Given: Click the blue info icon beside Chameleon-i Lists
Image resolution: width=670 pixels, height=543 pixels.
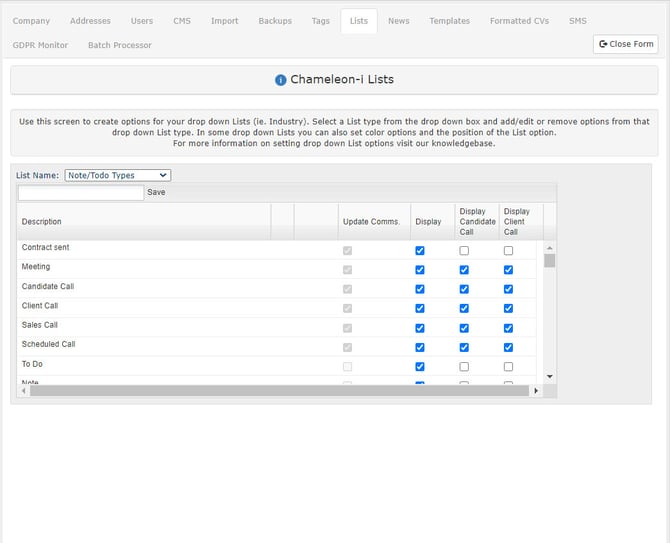Looking at the screenshot, I should 280,80.
